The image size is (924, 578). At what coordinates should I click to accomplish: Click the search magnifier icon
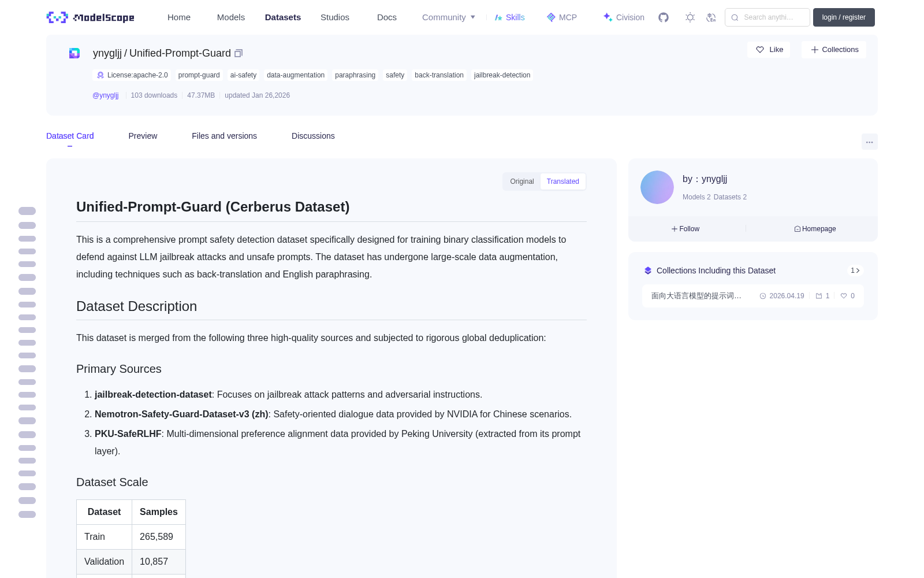pyautogui.click(x=735, y=17)
